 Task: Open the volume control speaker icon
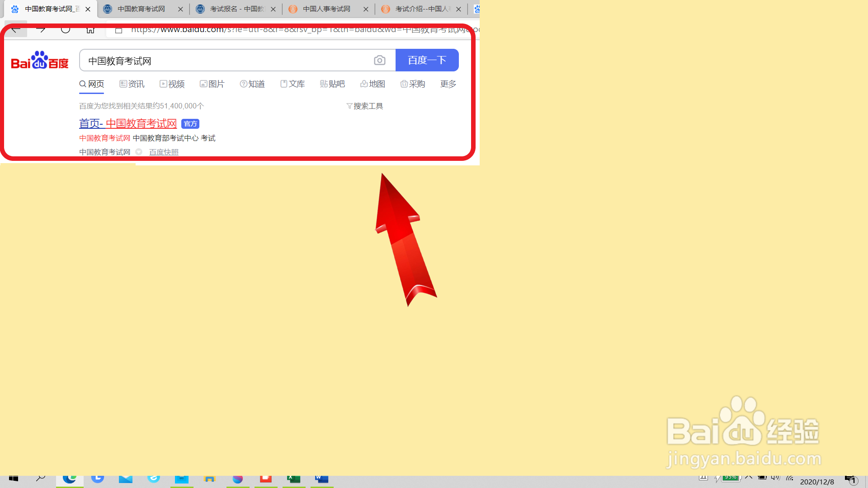point(776,478)
